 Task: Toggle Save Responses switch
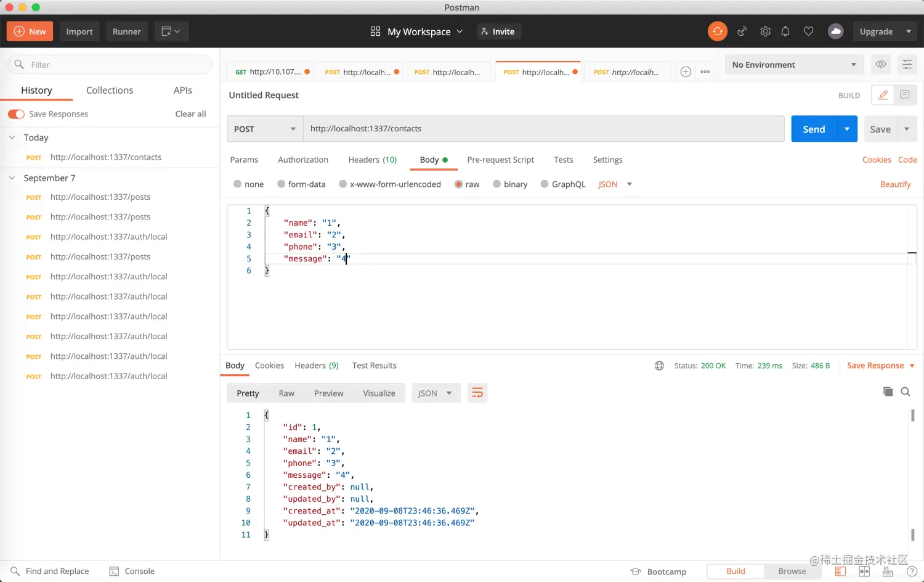click(x=16, y=114)
